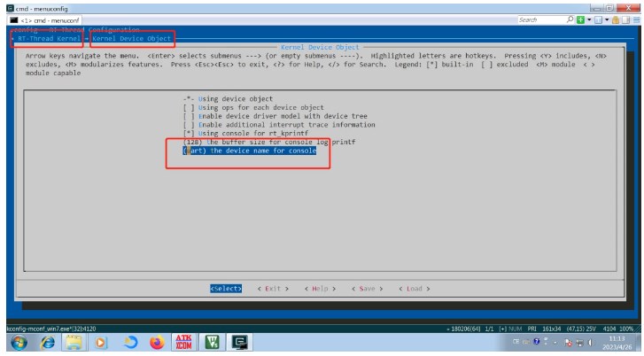Click the '161x34' status bar size entry
Image resolution: width=644 pixels, height=356 pixels.
click(x=551, y=329)
